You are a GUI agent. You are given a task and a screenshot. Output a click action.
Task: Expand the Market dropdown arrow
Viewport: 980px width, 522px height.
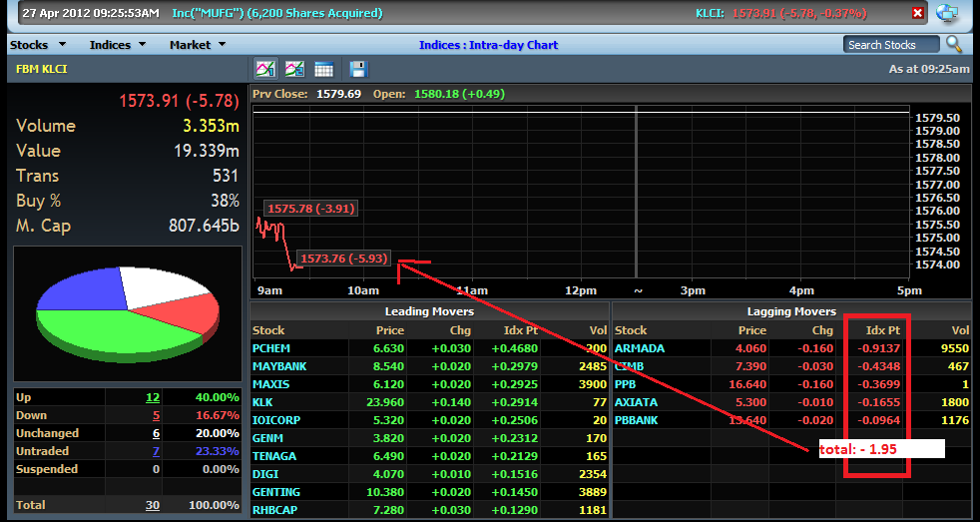click(222, 44)
